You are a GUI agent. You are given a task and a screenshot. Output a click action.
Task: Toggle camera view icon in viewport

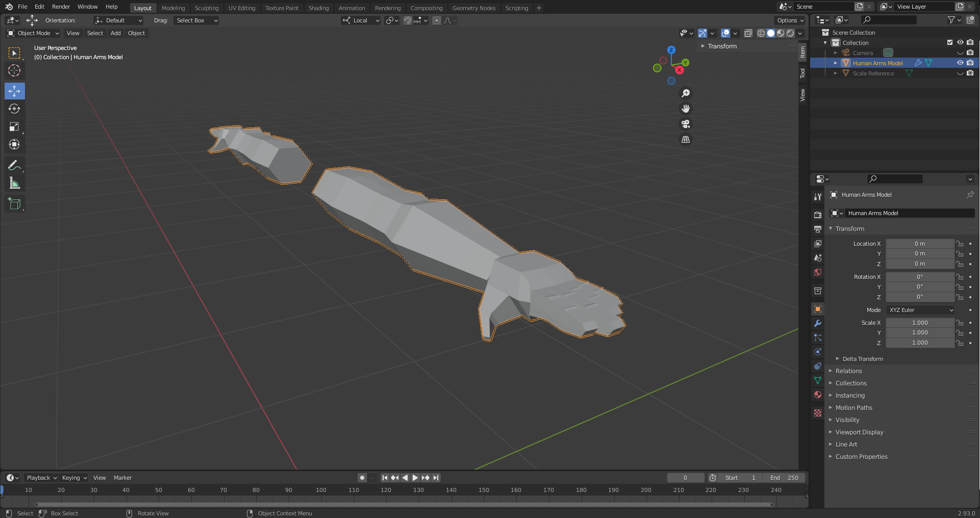pyautogui.click(x=686, y=124)
